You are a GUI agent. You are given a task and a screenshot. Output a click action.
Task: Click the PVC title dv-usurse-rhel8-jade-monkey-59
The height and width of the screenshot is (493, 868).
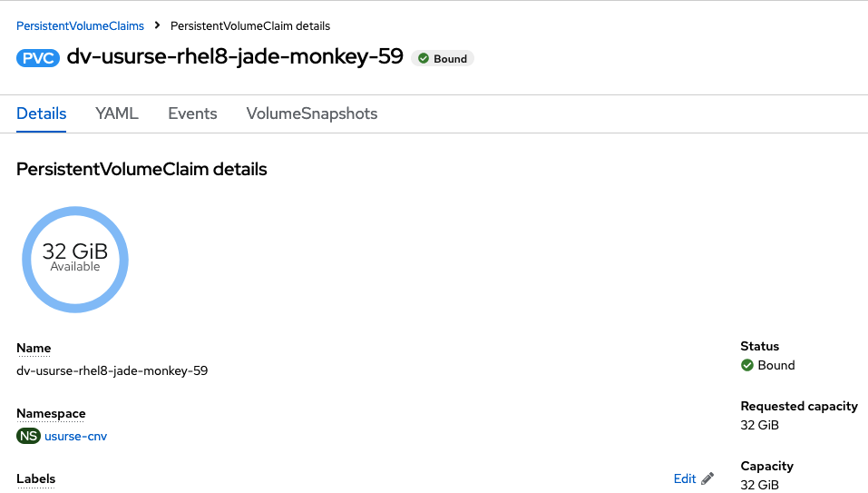point(234,57)
